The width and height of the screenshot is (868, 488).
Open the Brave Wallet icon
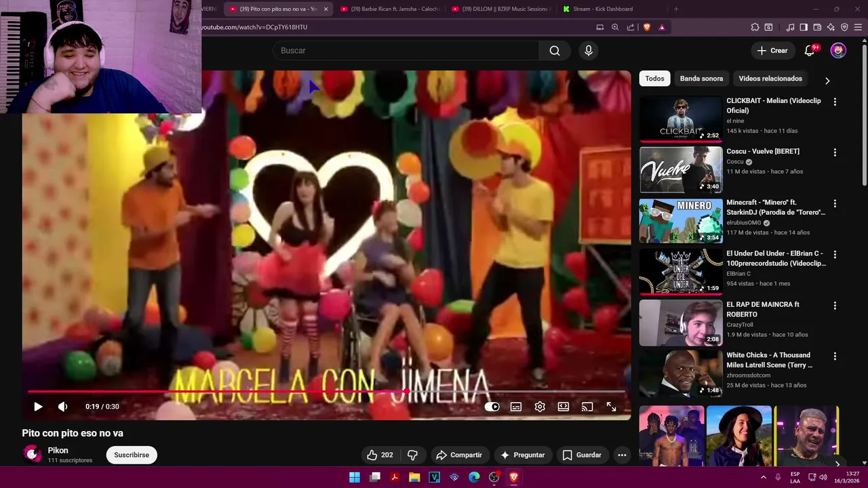click(x=817, y=27)
